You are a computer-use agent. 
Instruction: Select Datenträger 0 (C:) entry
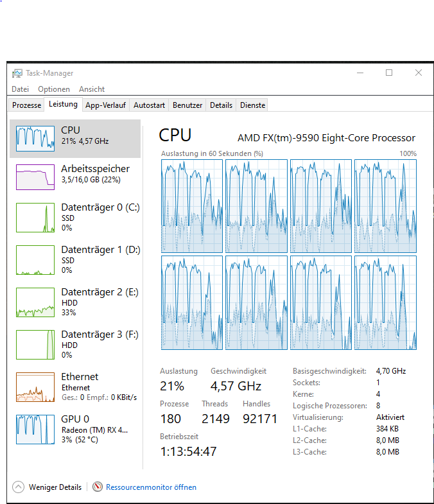coord(75,217)
